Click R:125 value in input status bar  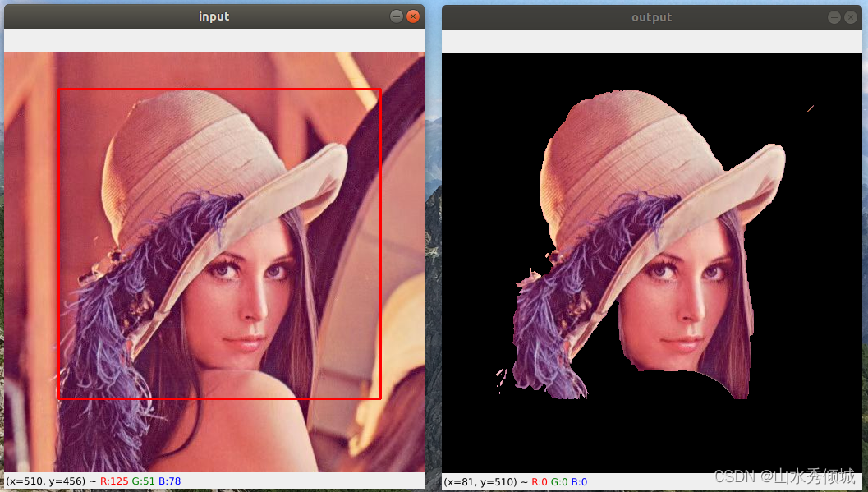[x=114, y=481]
